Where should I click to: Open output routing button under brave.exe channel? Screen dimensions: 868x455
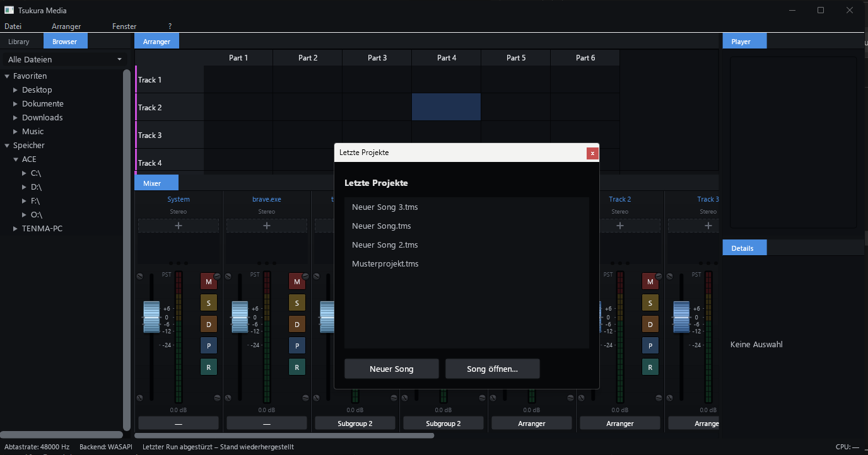[267, 423]
